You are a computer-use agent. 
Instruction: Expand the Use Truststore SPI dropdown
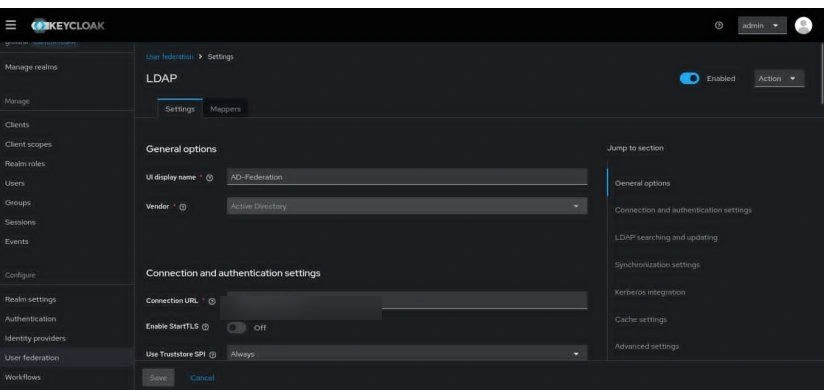point(407,354)
